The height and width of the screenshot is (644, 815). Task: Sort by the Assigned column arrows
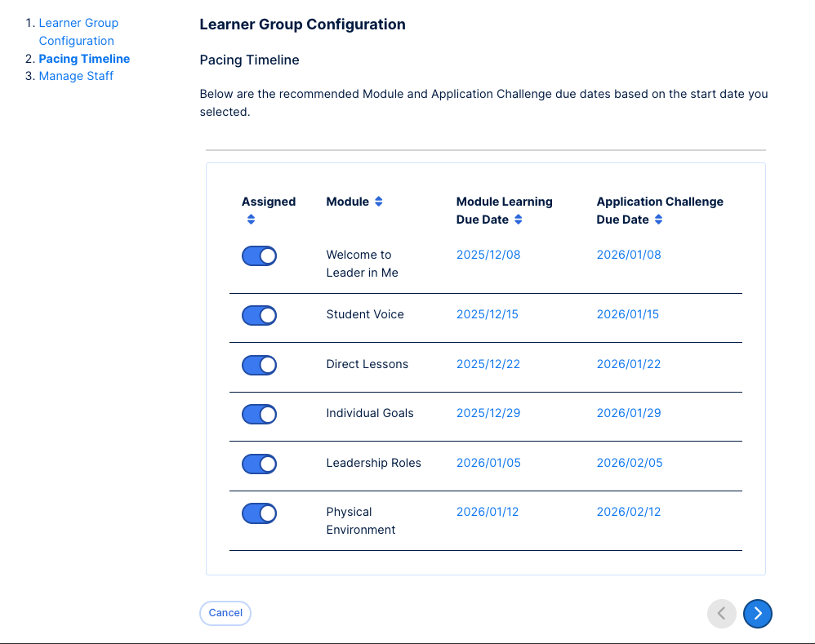click(251, 220)
